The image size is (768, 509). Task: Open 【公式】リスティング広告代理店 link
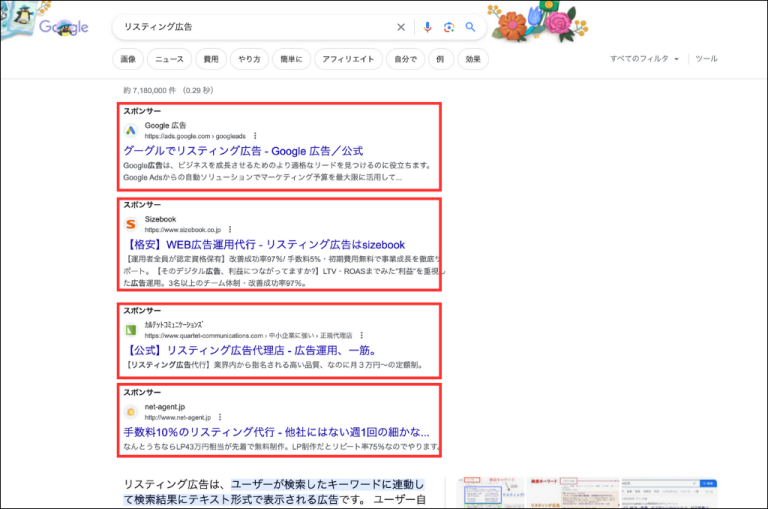(251, 350)
